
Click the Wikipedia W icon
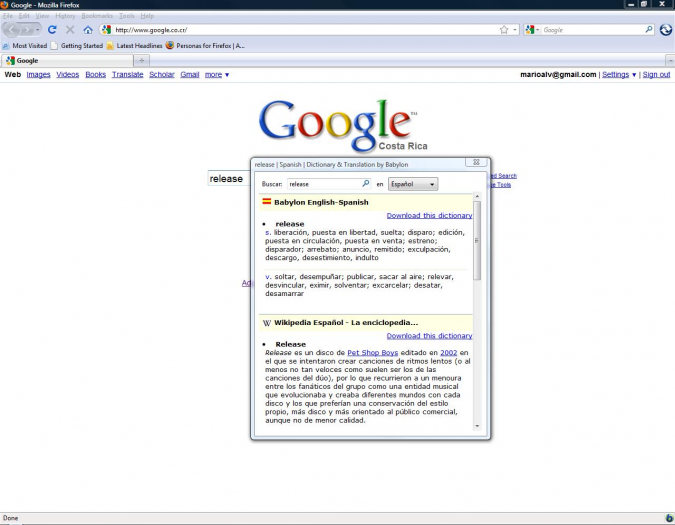pyautogui.click(x=267, y=323)
